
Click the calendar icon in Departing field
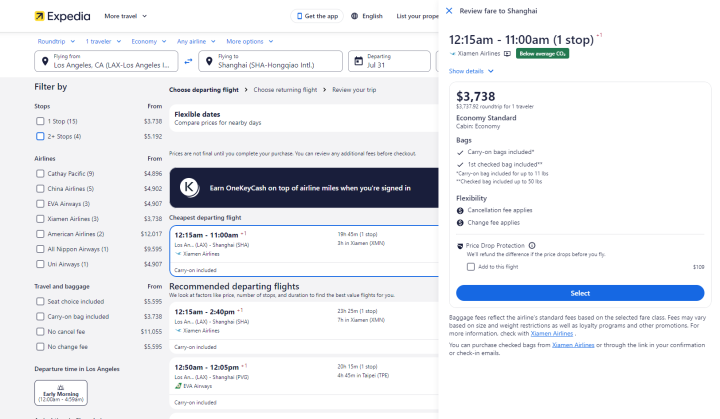[x=359, y=61]
